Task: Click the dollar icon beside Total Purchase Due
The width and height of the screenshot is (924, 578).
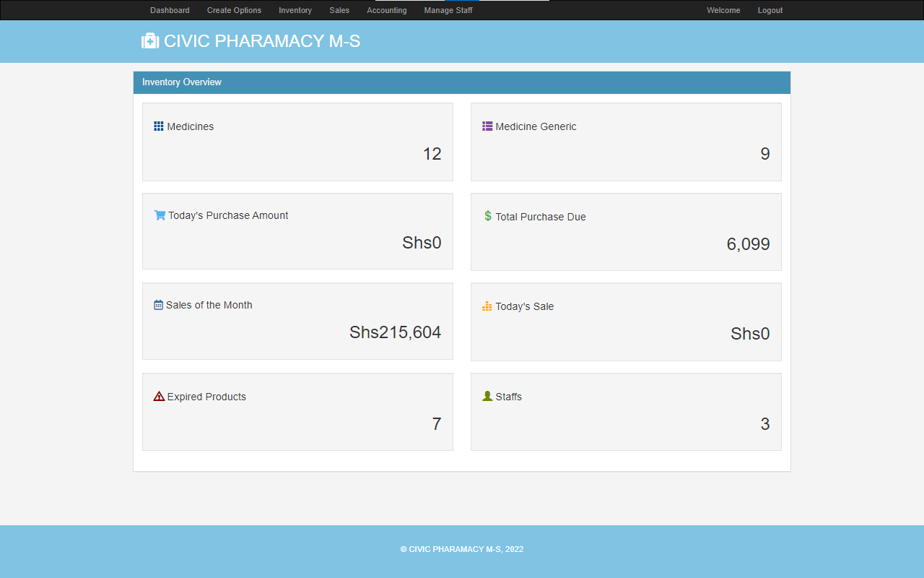Action: [x=487, y=216]
